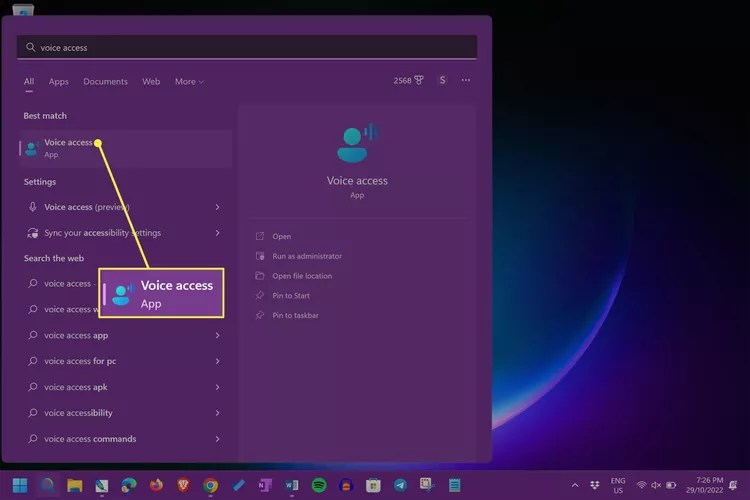750x500 pixels.
Task: Expand Voice access (preview) setting chevron
Action: 217,207
